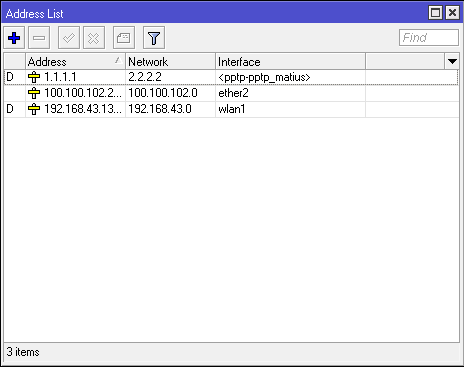The image size is (464, 367).
Task: Select the 1.1.1.1 address cell
Action: coord(75,77)
